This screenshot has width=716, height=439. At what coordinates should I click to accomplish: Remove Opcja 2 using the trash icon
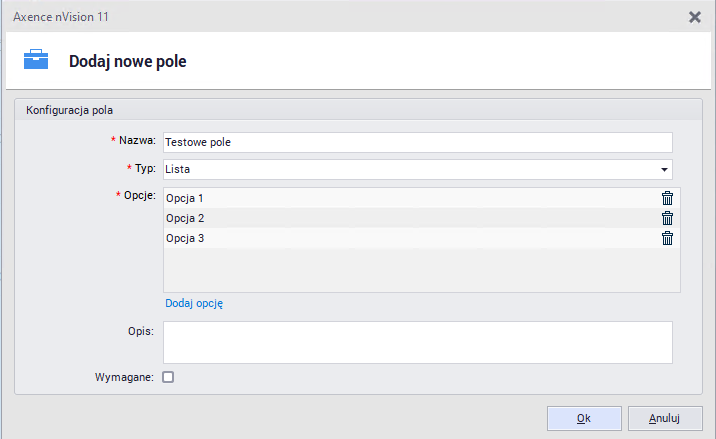tap(667, 218)
